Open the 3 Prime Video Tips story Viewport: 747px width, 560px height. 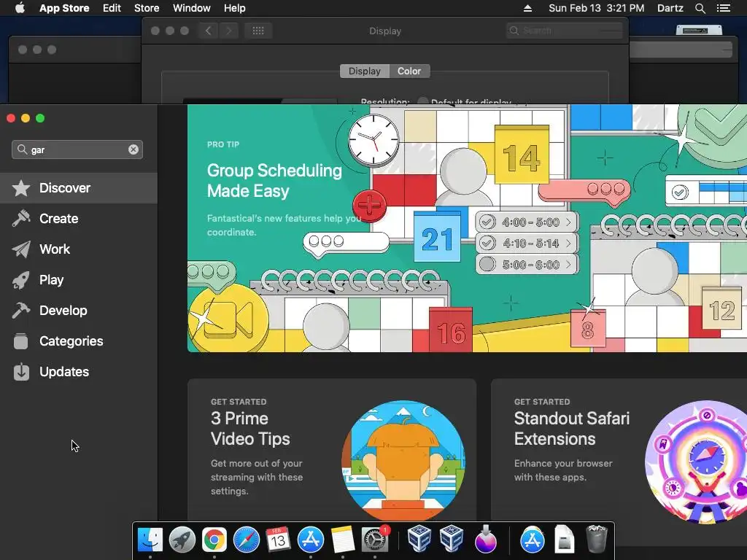[332, 450]
